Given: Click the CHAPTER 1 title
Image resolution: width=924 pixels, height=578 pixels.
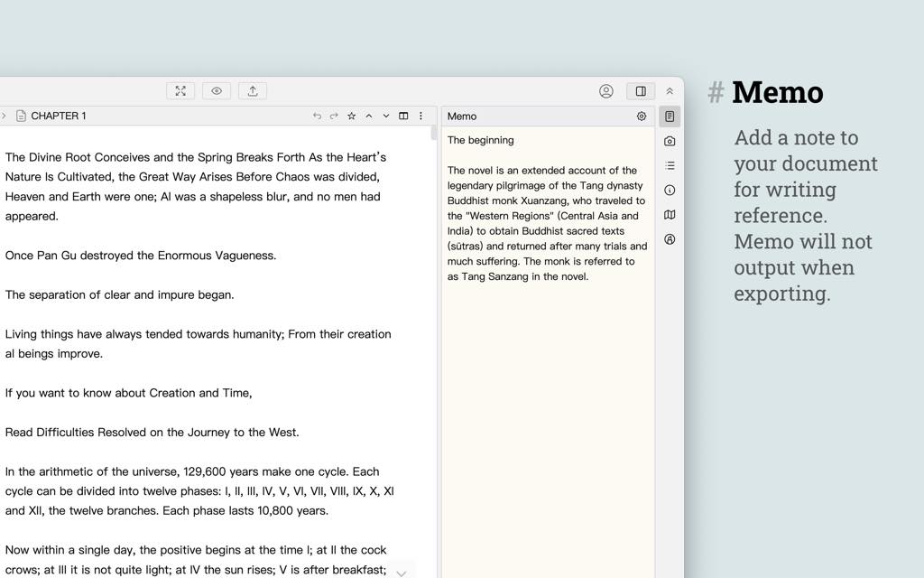Looking at the screenshot, I should (59, 116).
